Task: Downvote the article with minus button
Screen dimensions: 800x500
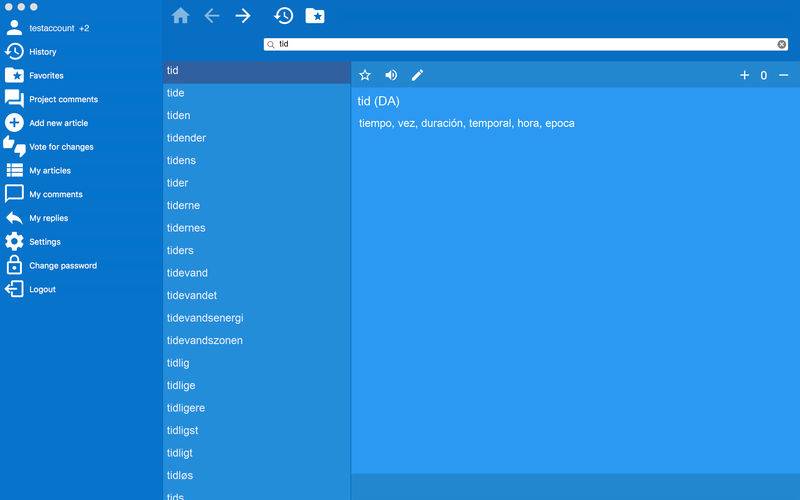Action: (x=783, y=75)
